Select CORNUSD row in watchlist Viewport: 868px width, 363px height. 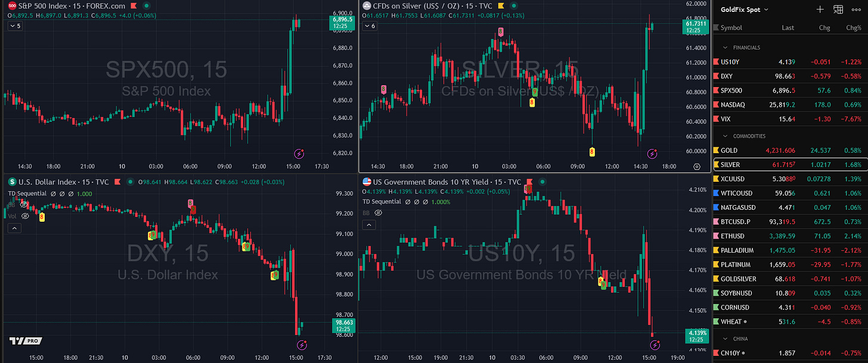pos(790,308)
